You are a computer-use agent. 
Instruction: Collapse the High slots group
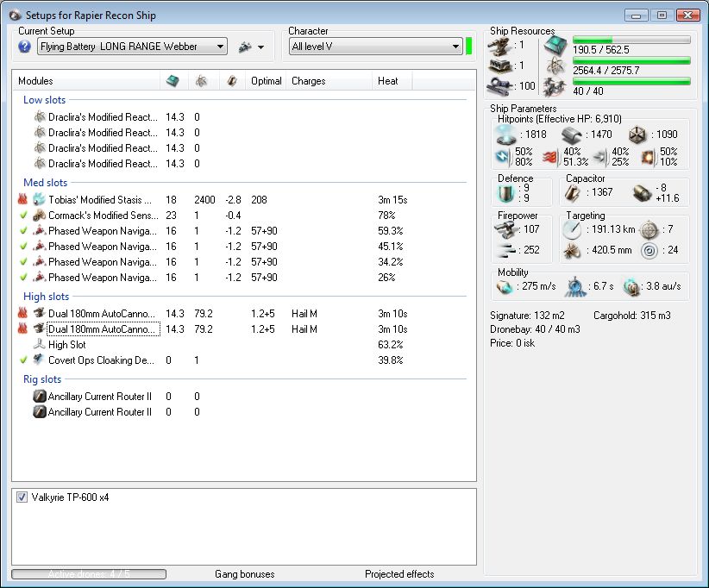tap(46, 297)
